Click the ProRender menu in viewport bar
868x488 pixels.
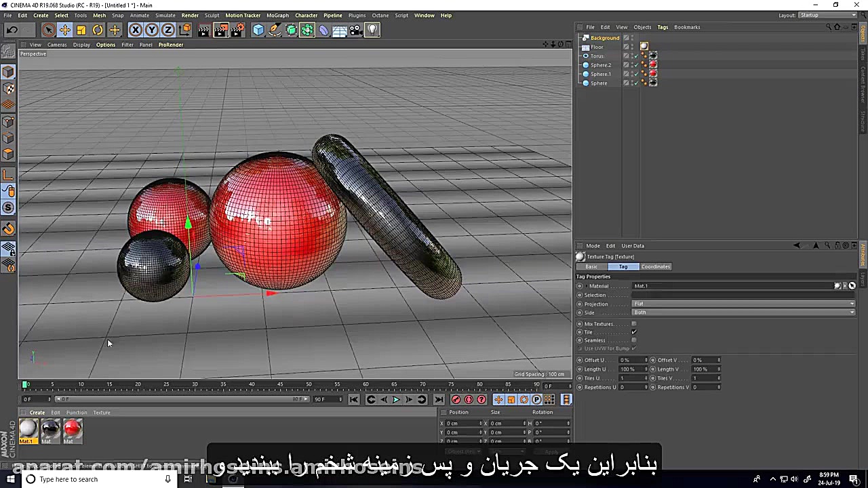click(170, 45)
